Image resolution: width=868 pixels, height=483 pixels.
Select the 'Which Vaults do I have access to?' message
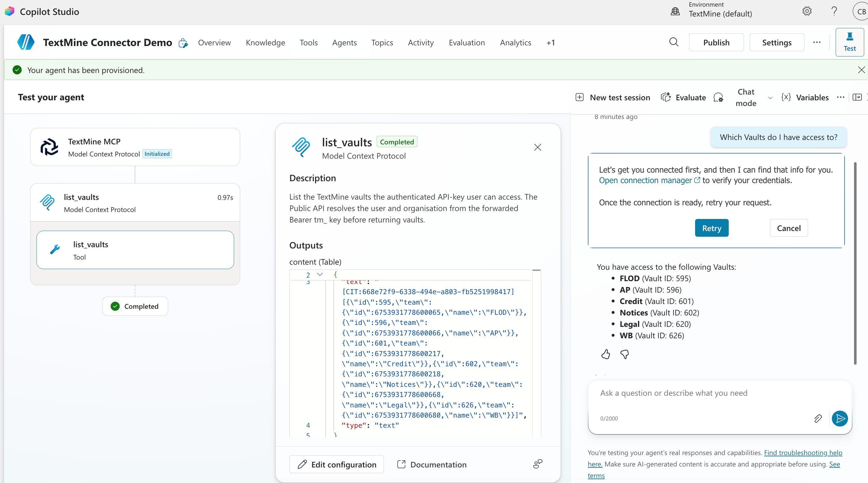point(778,137)
